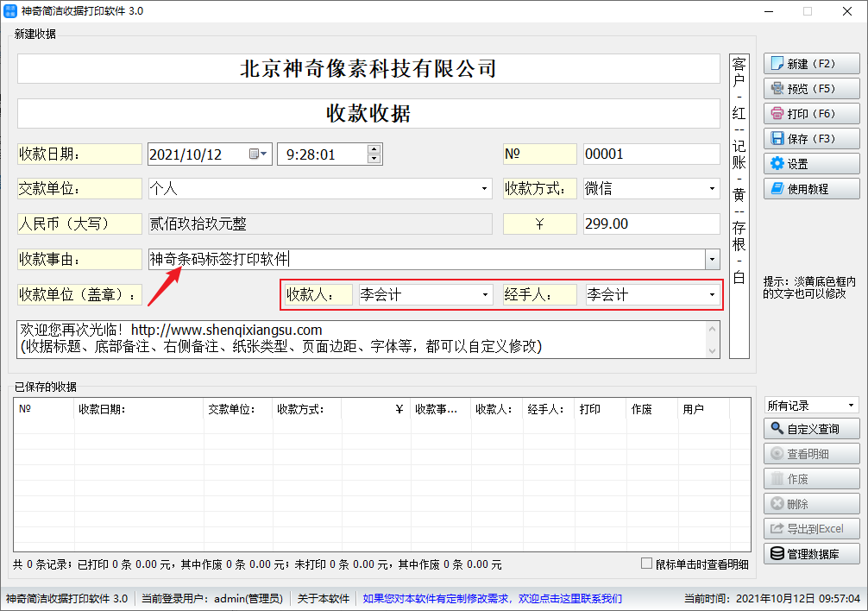Sort by 作废 column header

tap(652, 409)
